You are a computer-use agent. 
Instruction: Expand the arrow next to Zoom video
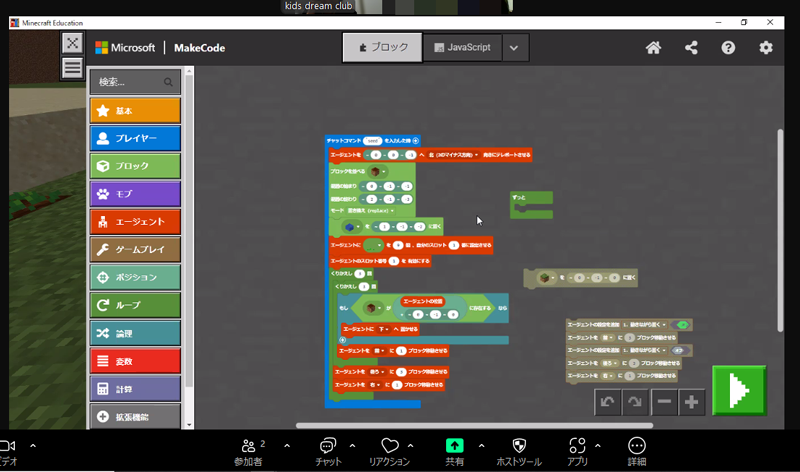[x=33, y=446]
